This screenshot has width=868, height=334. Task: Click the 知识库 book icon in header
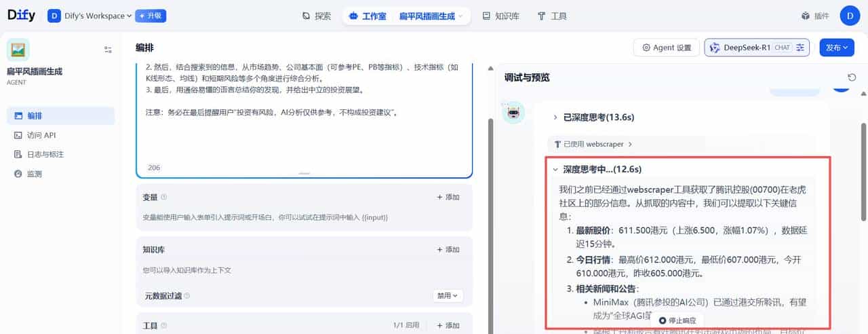tap(486, 16)
